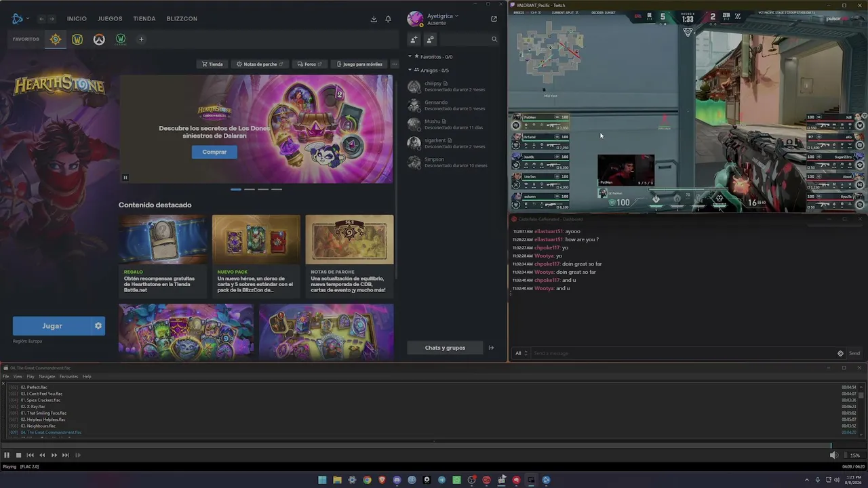Select playlist item 02. X-Ray.flac
The width and height of the screenshot is (868, 488).
(x=434, y=407)
